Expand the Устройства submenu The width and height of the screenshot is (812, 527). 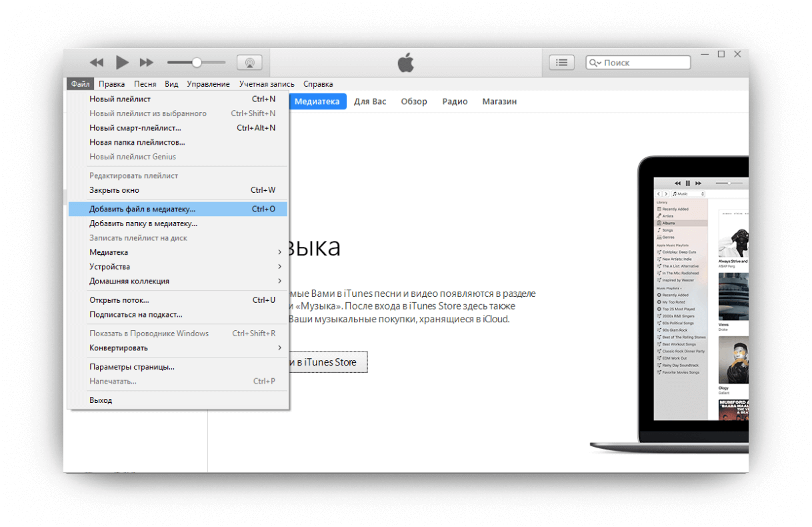pos(178,267)
